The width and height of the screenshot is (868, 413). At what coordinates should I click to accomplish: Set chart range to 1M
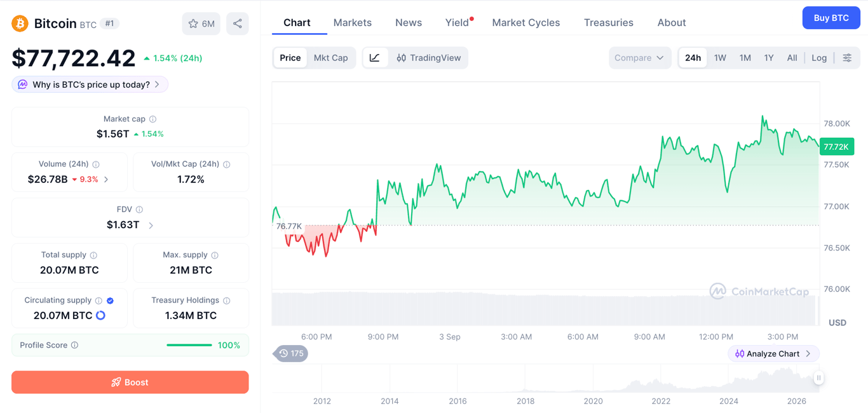745,58
